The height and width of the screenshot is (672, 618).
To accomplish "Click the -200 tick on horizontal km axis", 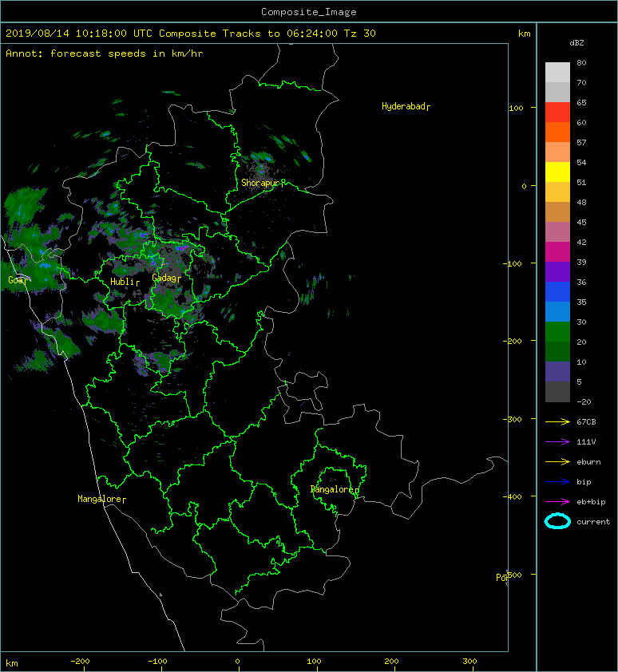I will click(x=80, y=662).
